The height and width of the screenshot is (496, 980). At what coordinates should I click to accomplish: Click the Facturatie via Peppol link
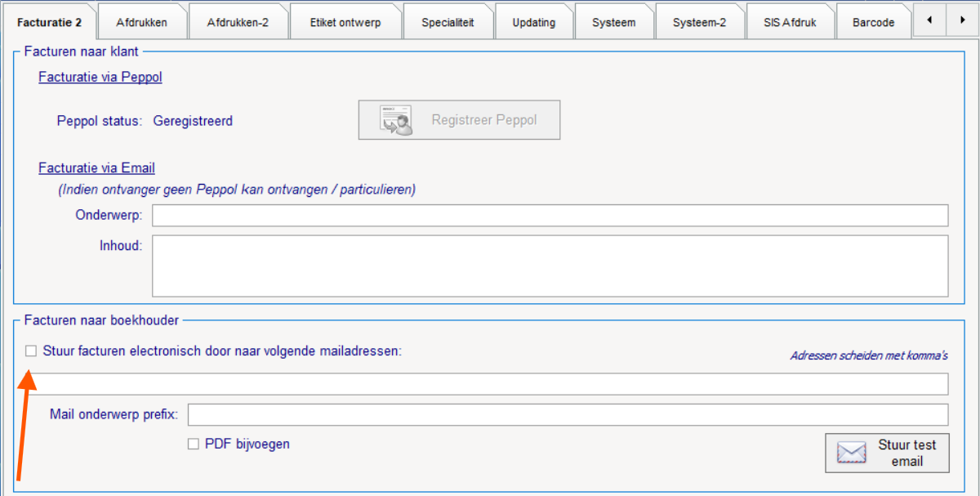click(100, 78)
